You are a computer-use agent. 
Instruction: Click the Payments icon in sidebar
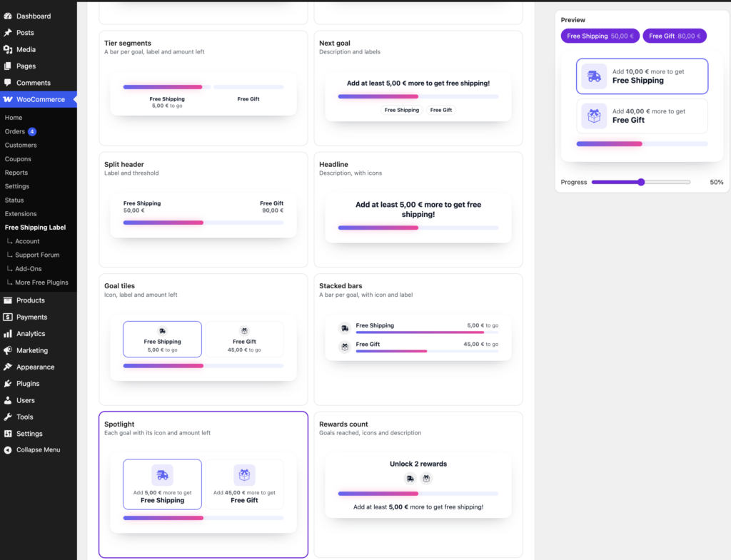coord(8,317)
